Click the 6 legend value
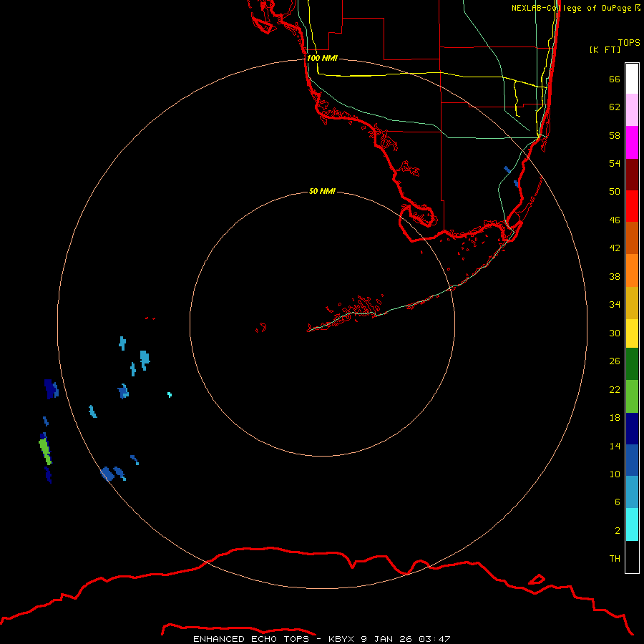644x644 pixels. click(617, 502)
